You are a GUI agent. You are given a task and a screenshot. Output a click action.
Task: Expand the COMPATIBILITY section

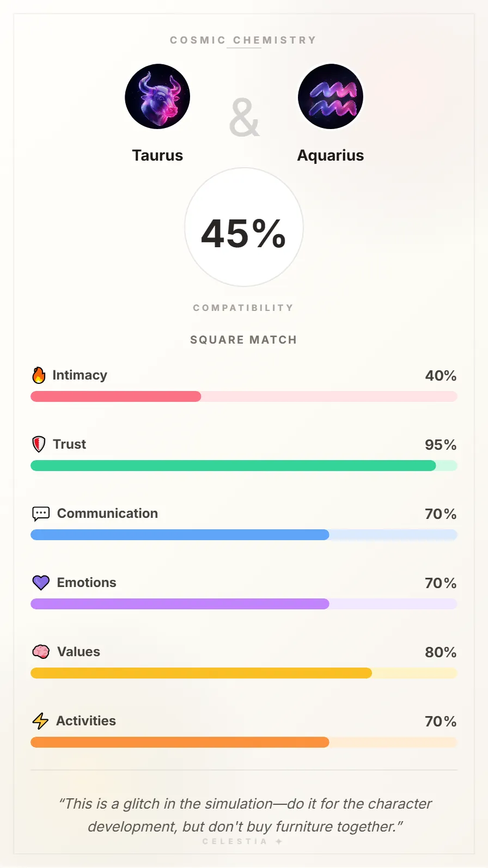click(x=243, y=307)
